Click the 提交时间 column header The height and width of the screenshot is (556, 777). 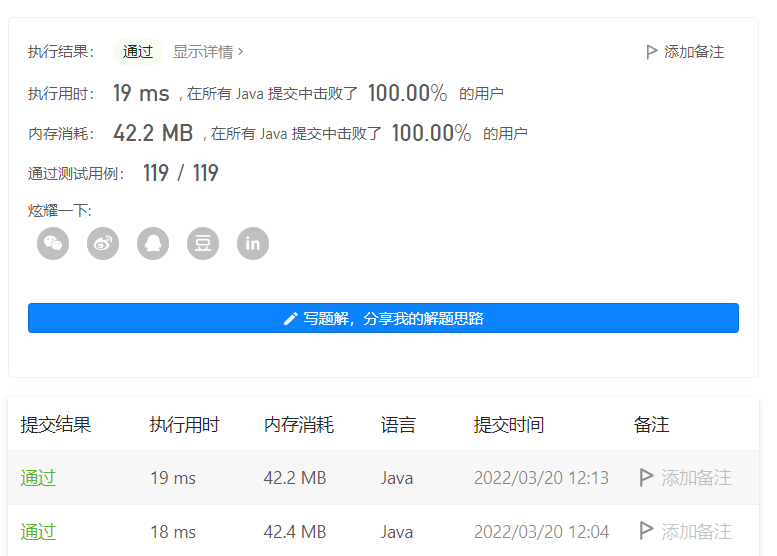coord(509,425)
